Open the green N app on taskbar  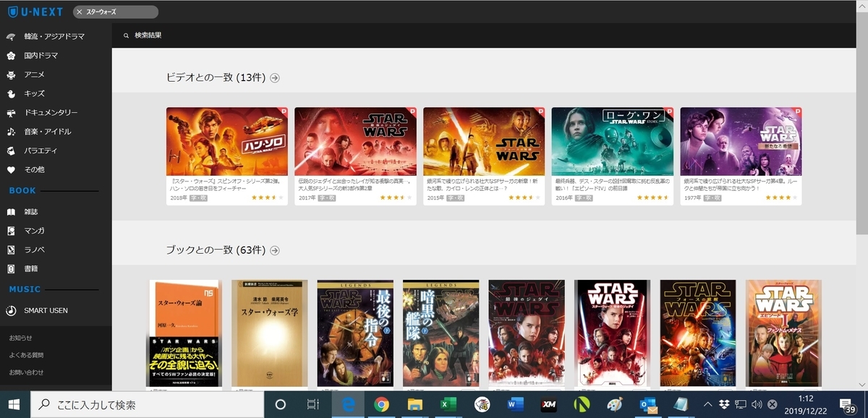(x=581, y=404)
